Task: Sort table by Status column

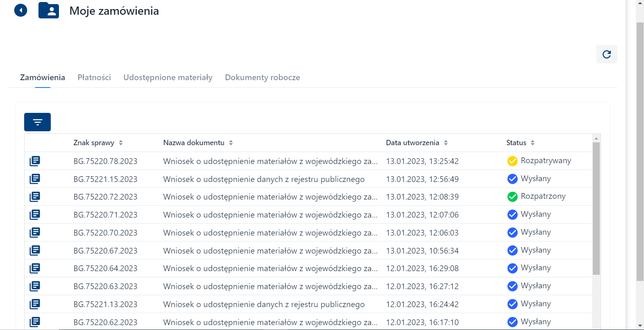Action: pyautogui.click(x=533, y=143)
